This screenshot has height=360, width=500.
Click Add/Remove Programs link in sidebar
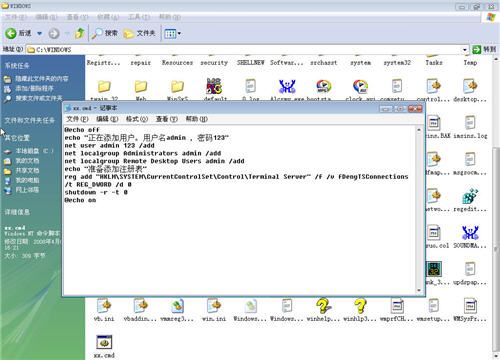click(x=34, y=88)
